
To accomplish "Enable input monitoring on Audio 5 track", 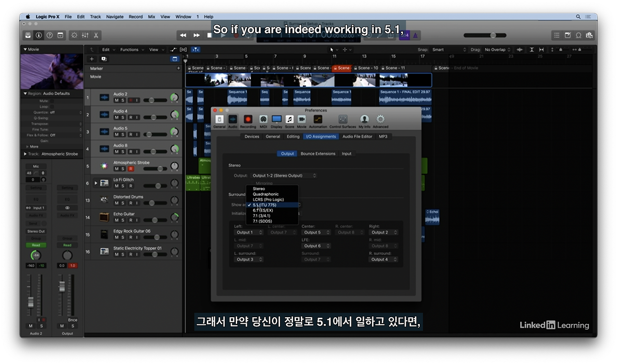I will tap(137, 134).
